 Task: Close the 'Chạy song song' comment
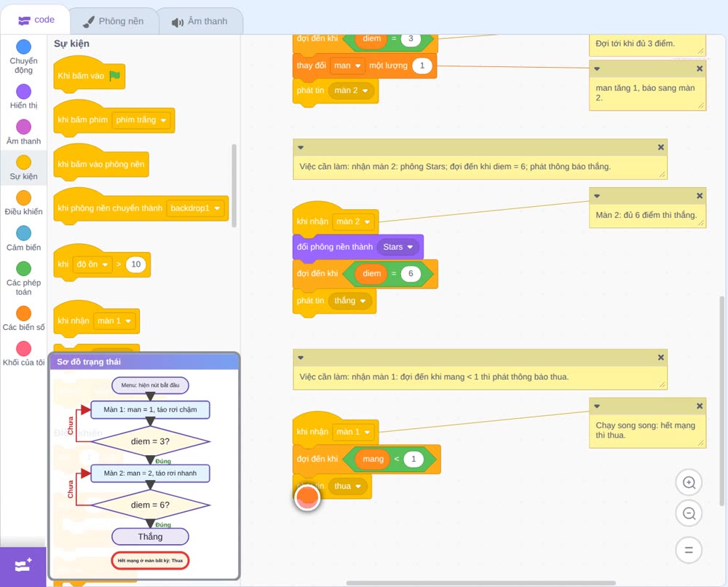tap(699, 406)
